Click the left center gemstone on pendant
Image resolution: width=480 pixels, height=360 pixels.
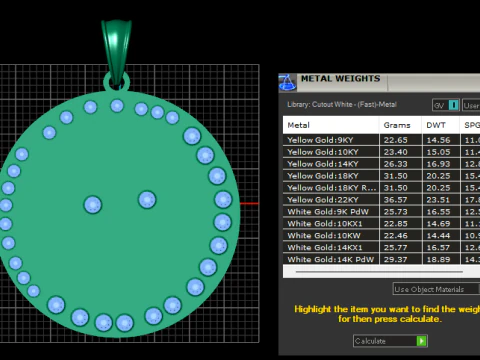(93, 205)
